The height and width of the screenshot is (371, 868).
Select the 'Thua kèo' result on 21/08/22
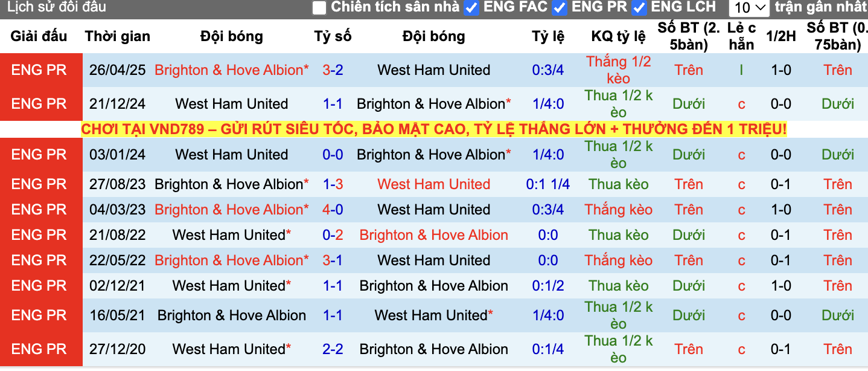(x=619, y=234)
